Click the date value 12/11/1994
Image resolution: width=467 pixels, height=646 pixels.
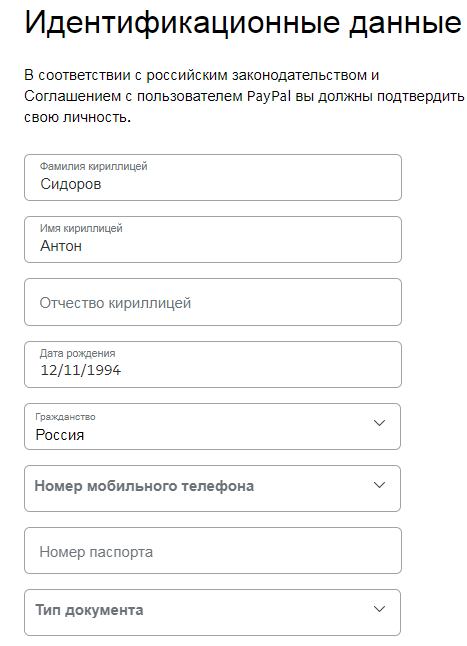point(81,370)
